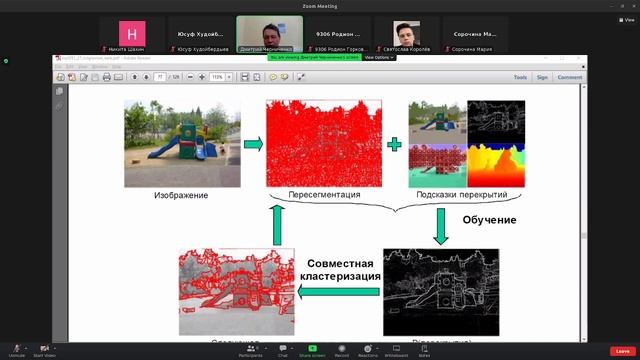Go to next page with down arrow
The image size is (640, 360).
coord(146,77)
